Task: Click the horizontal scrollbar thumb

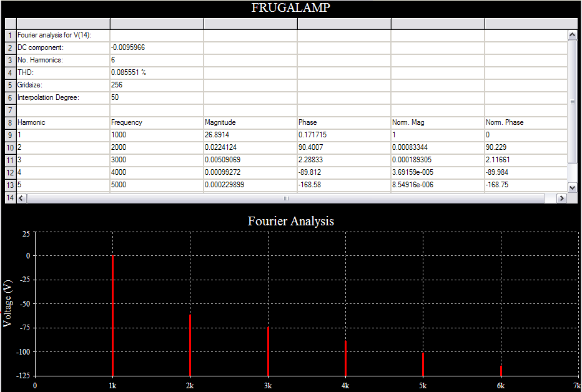Action: [286, 198]
